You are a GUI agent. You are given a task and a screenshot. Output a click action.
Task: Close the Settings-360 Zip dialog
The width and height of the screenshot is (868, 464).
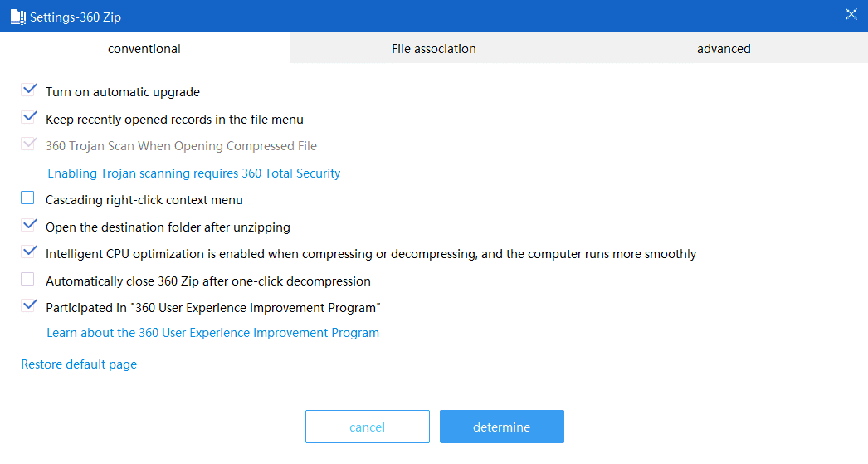coord(851,14)
